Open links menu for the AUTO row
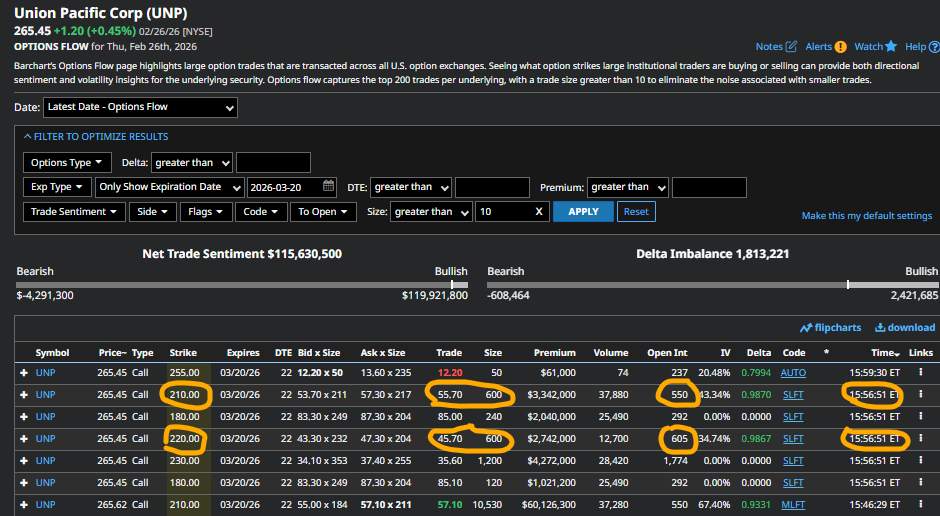 [x=921, y=372]
